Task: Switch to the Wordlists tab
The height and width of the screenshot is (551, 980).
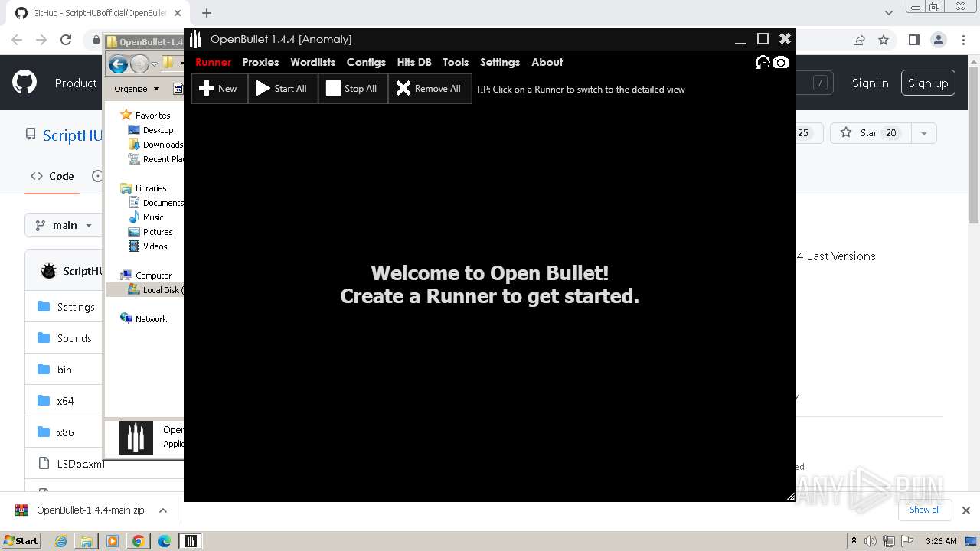Action: coord(312,62)
